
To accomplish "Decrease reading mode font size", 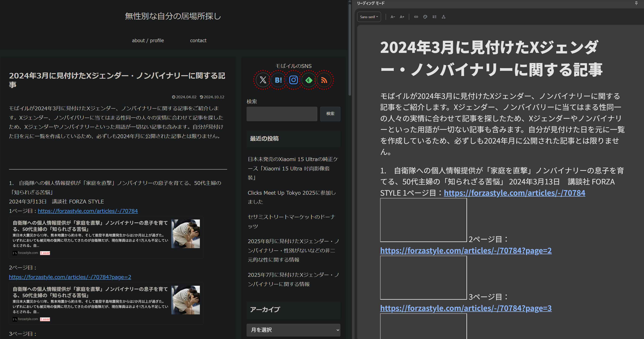I will 393,17.
